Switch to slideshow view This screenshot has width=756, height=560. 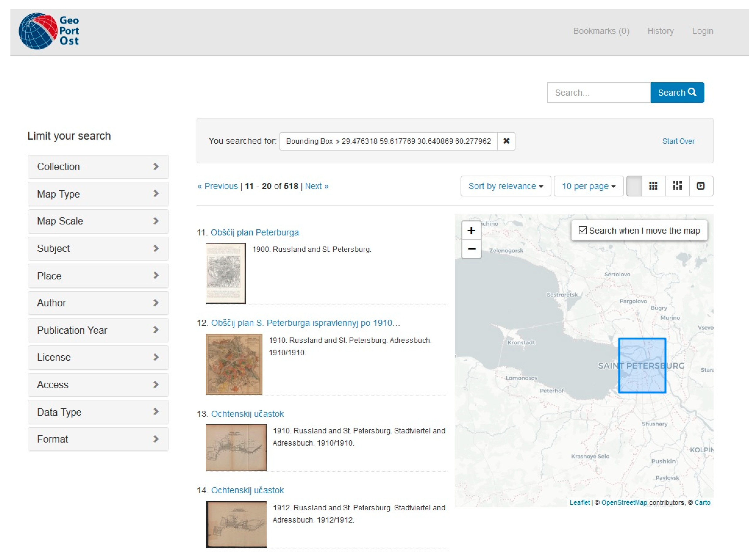click(701, 186)
